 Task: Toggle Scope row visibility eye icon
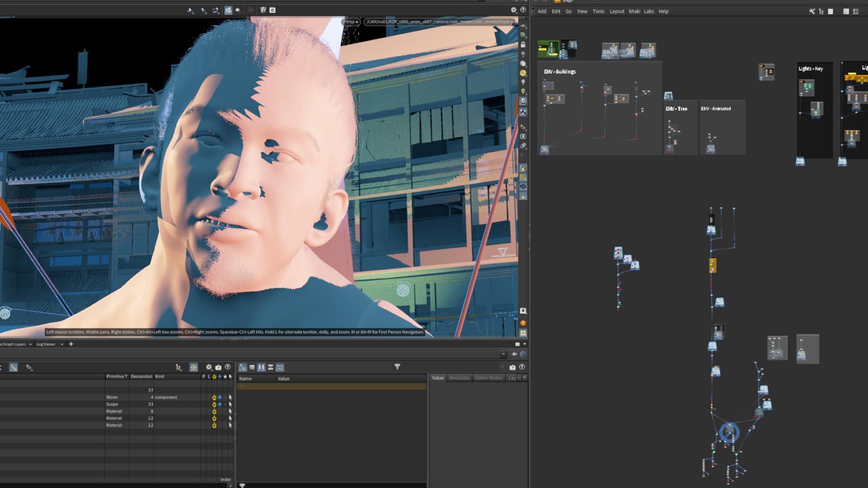(220, 404)
